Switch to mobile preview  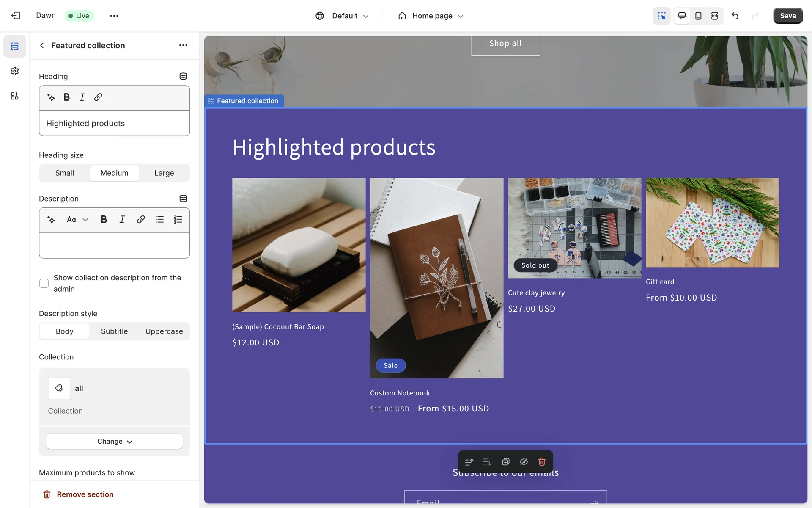(698, 16)
